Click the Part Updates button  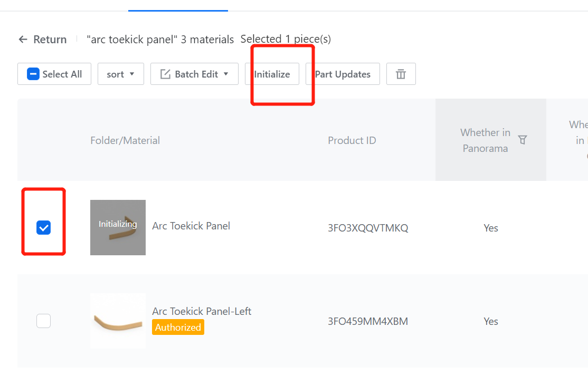343,74
